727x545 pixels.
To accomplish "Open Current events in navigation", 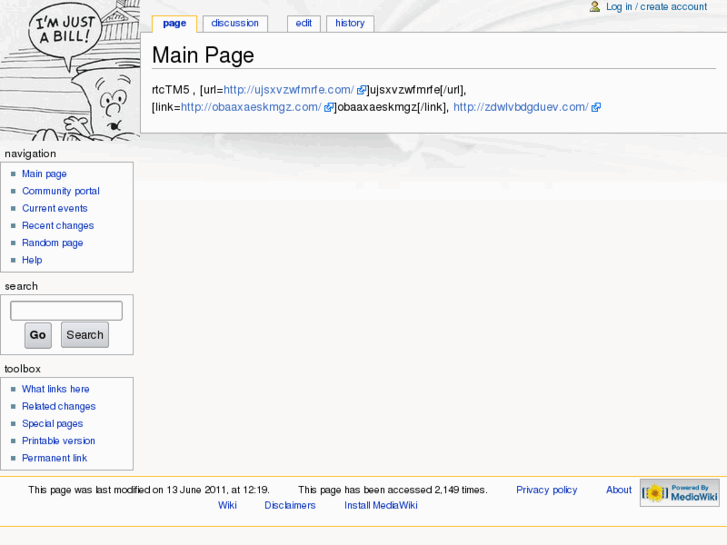I will coord(55,208).
